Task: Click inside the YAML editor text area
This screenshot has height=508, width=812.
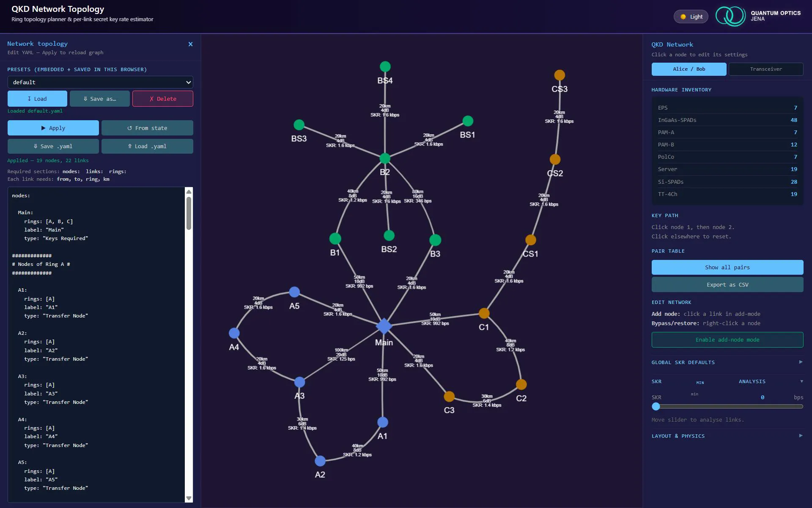Action: click(x=96, y=345)
